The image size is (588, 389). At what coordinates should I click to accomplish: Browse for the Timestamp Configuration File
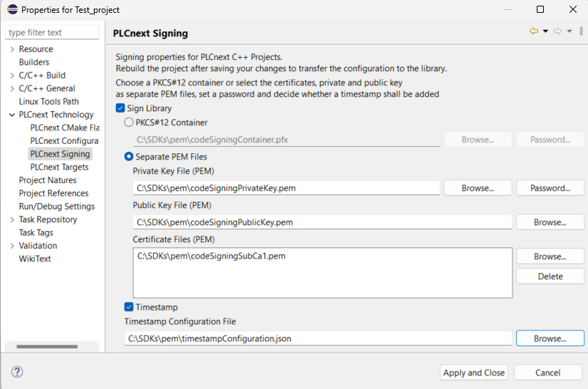(550, 338)
